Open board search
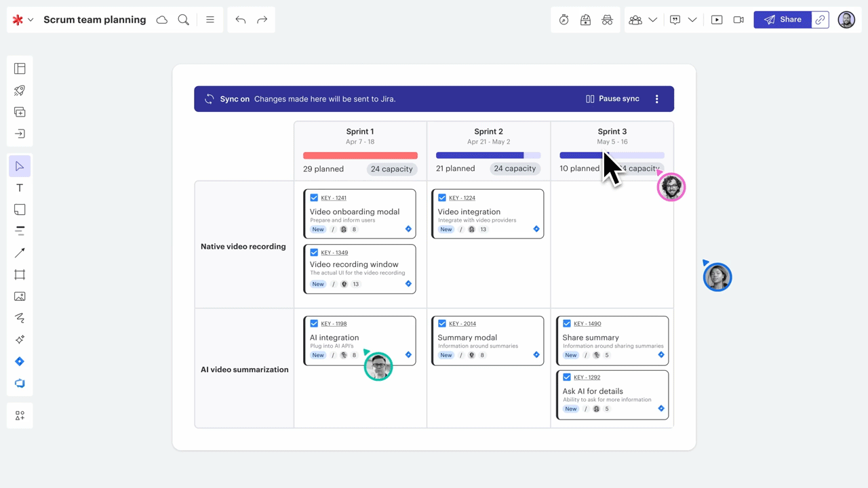The height and width of the screenshot is (488, 868). [183, 20]
